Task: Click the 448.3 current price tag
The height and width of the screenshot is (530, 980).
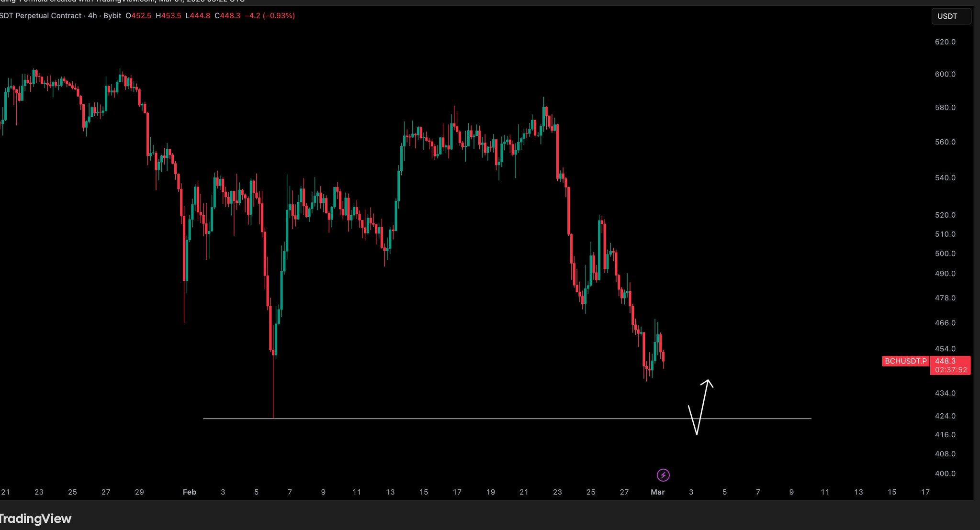Action: pos(945,361)
